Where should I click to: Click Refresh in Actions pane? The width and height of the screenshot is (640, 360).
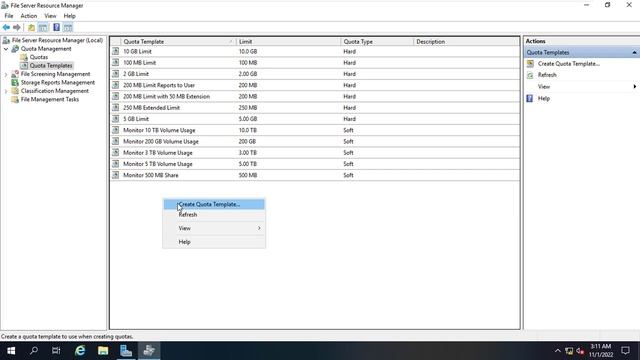point(547,75)
